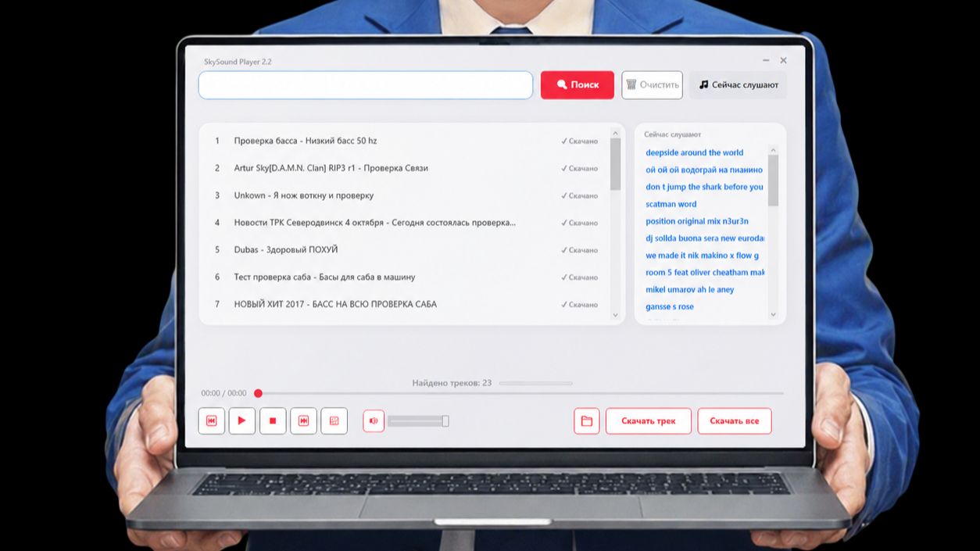Open 'don t jump the shark before you' link
Image resolution: width=980 pixels, height=551 pixels.
tap(704, 187)
